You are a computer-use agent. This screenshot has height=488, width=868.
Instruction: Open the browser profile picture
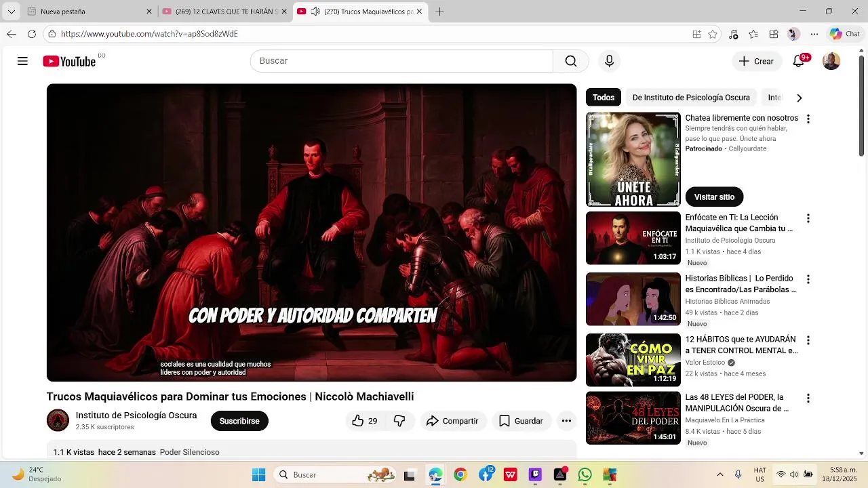[x=793, y=34]
